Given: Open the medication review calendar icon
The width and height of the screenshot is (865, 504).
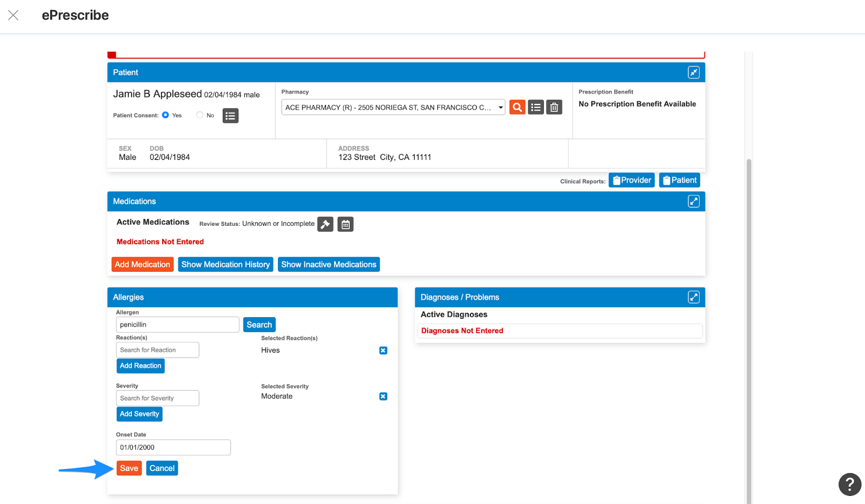Looking at the screenshot, I should pyautogui.click(x=345, y=224).
